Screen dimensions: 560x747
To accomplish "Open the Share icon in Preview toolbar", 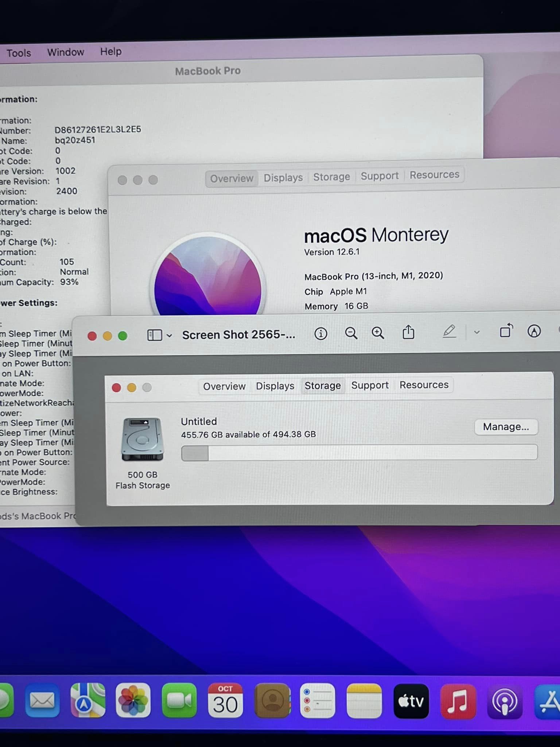I will 408,332.
